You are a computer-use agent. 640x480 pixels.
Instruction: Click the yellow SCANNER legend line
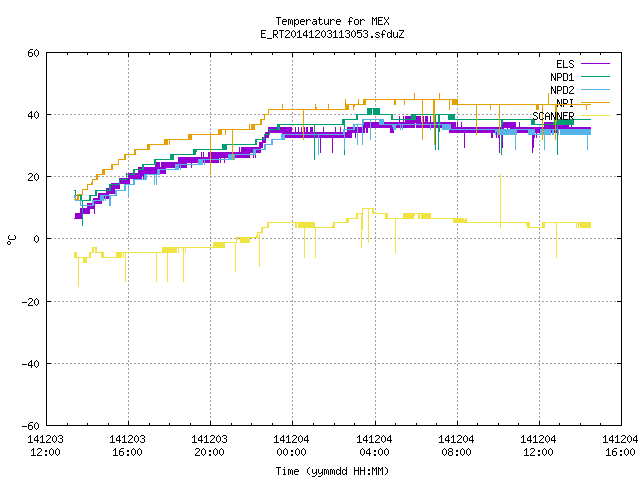click(595, 116)
